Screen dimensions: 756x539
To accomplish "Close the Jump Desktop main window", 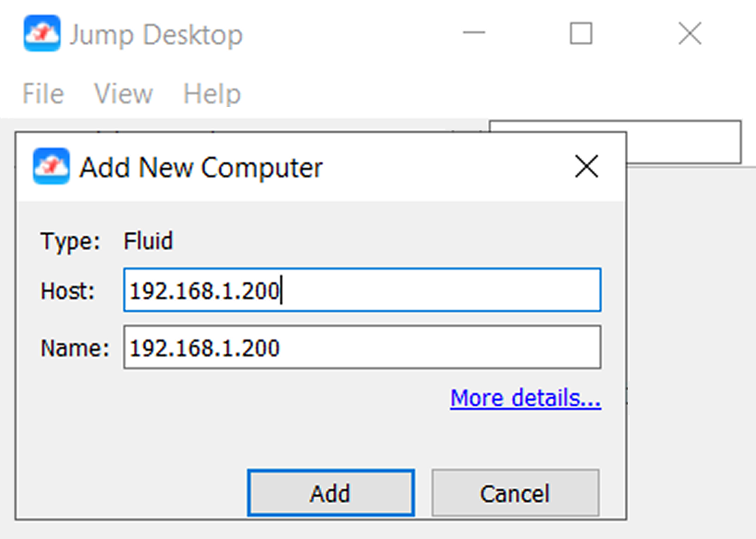I will [690, 33].
